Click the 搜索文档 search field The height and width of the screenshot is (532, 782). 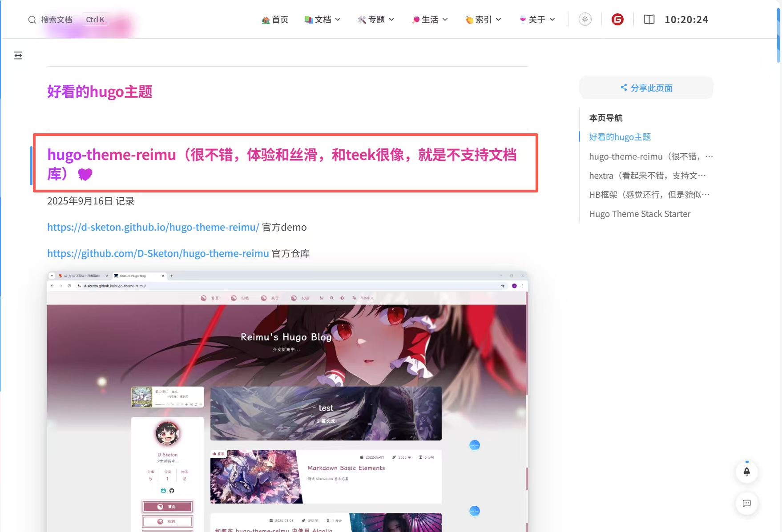56,20
